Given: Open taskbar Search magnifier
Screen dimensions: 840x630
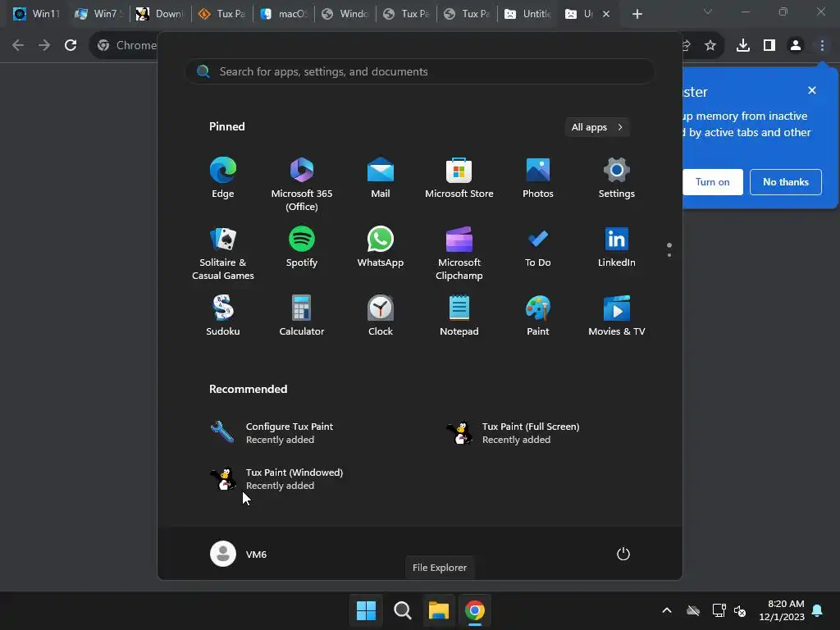Looking at the screenshot, I should pos(402,610).
